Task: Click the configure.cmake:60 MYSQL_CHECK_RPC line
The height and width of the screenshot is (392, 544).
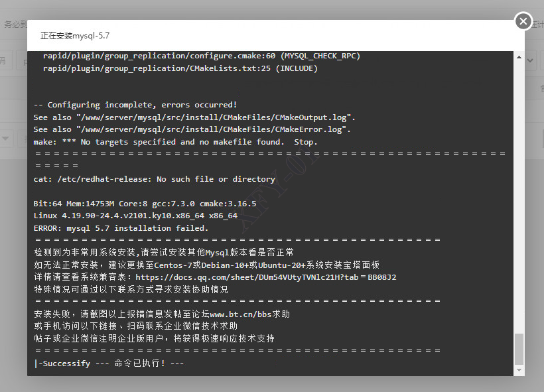Action: click(201, 56)
